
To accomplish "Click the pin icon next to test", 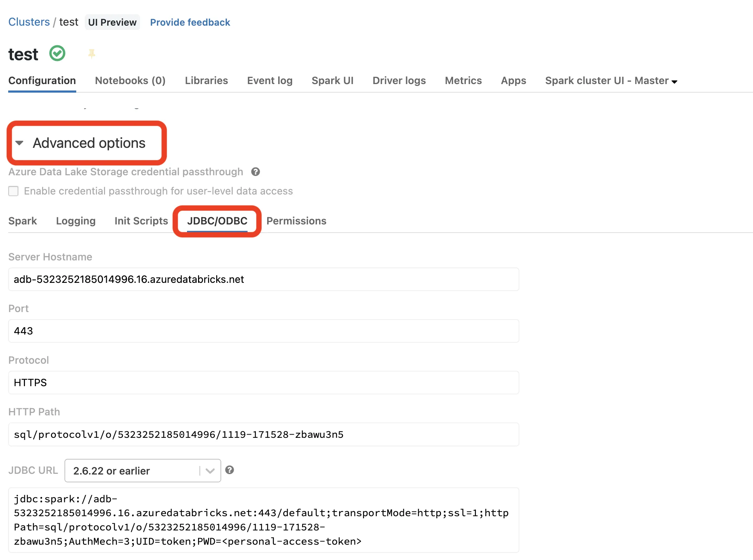I will 92,54.
